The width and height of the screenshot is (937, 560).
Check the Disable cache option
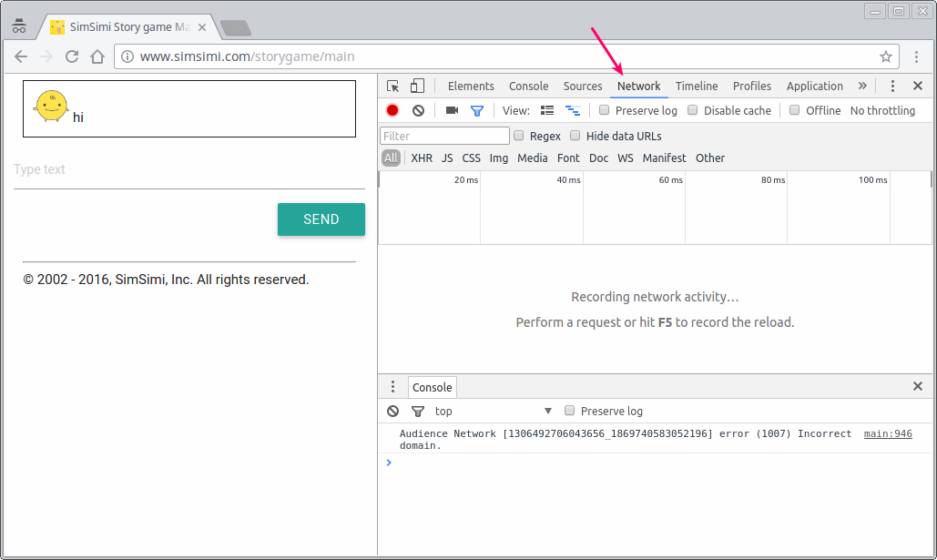point(693,110)
